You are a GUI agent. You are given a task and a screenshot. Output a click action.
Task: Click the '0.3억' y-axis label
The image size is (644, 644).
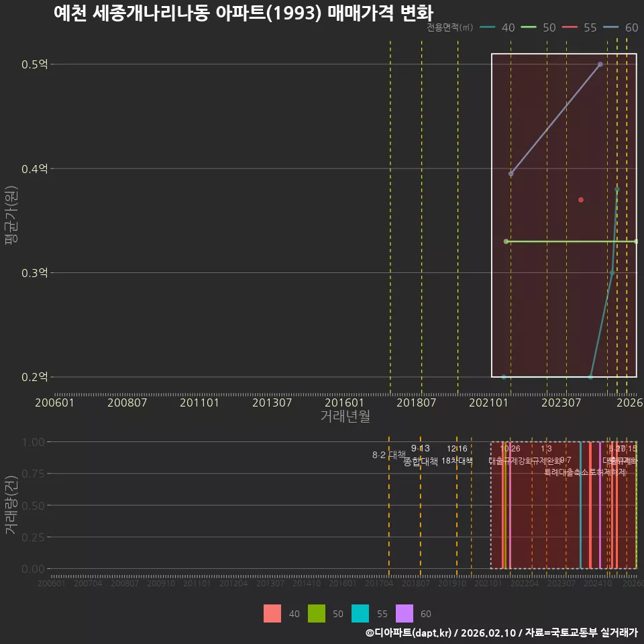(x=34, y=273)
